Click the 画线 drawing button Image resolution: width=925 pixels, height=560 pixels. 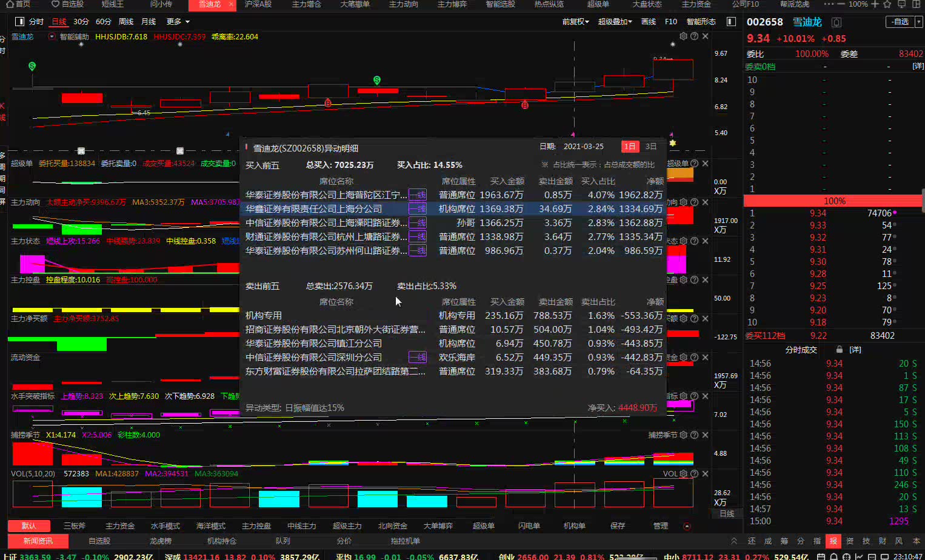(649, 22)
